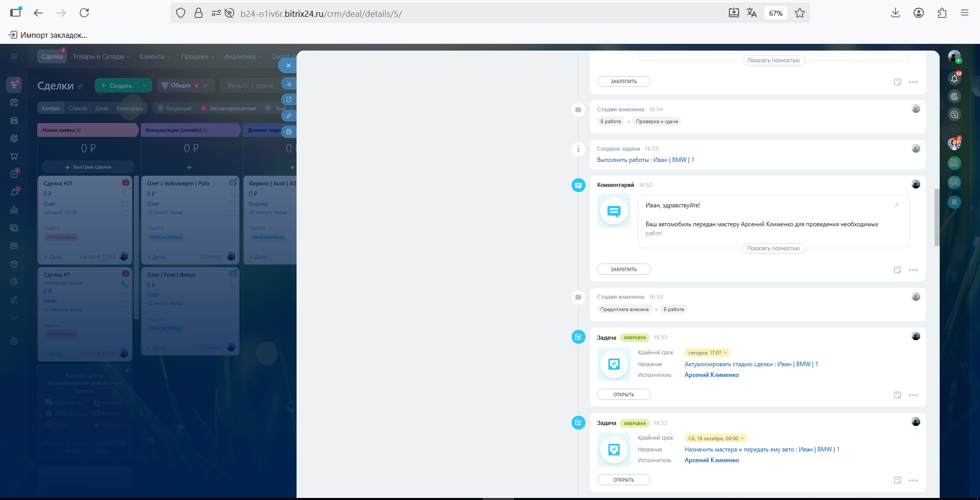Pin the 16:53 comment with ЗАКРЕПИТЬ

pos(624,269)
